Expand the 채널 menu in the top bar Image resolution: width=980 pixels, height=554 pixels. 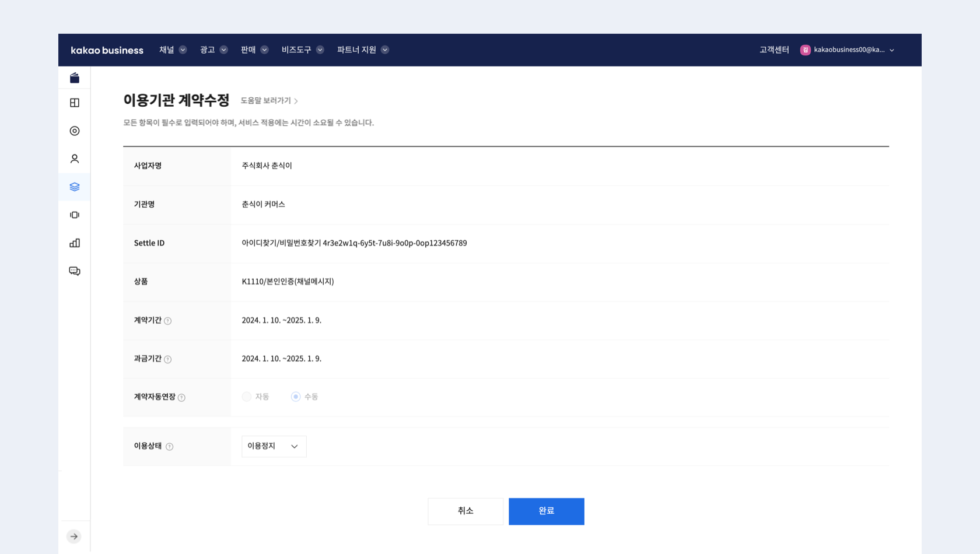pos(173,50)
